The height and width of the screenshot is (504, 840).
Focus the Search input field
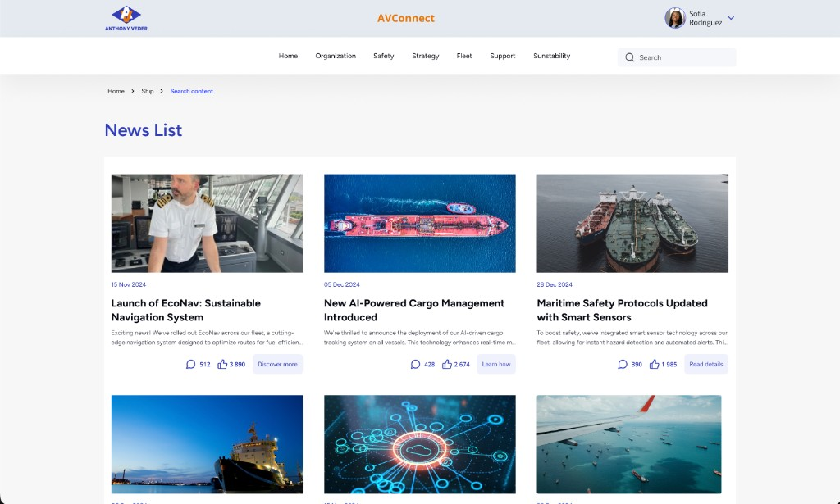pyautogui.click(x=677, y=57)
